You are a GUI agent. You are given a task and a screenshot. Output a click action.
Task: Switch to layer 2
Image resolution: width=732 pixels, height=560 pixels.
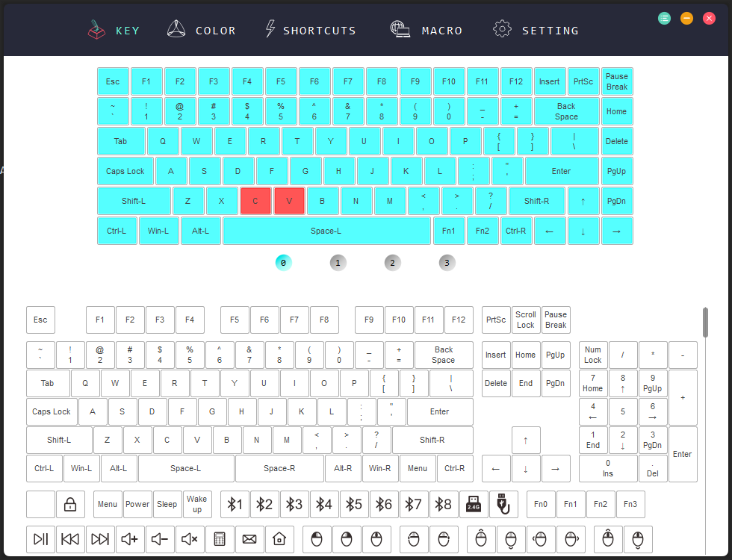tap(393, 263)
